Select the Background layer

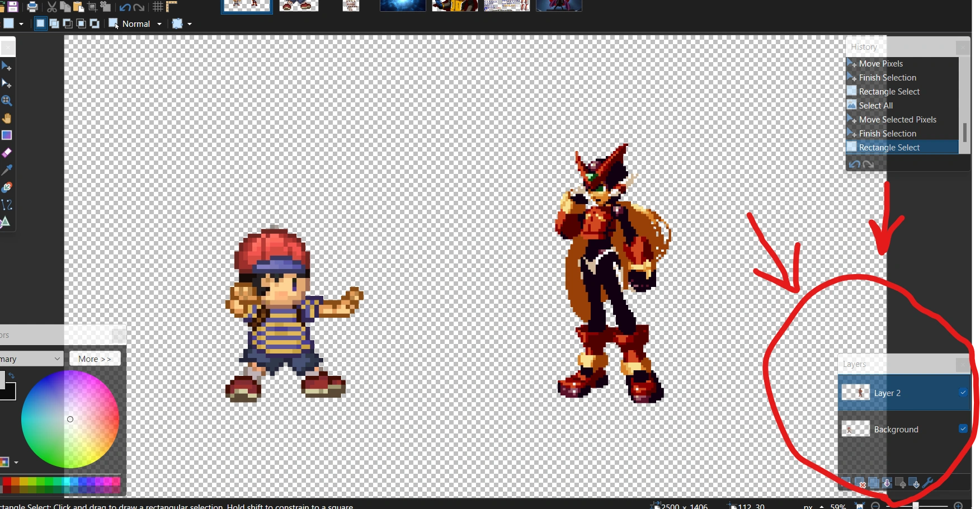(904, 430)
